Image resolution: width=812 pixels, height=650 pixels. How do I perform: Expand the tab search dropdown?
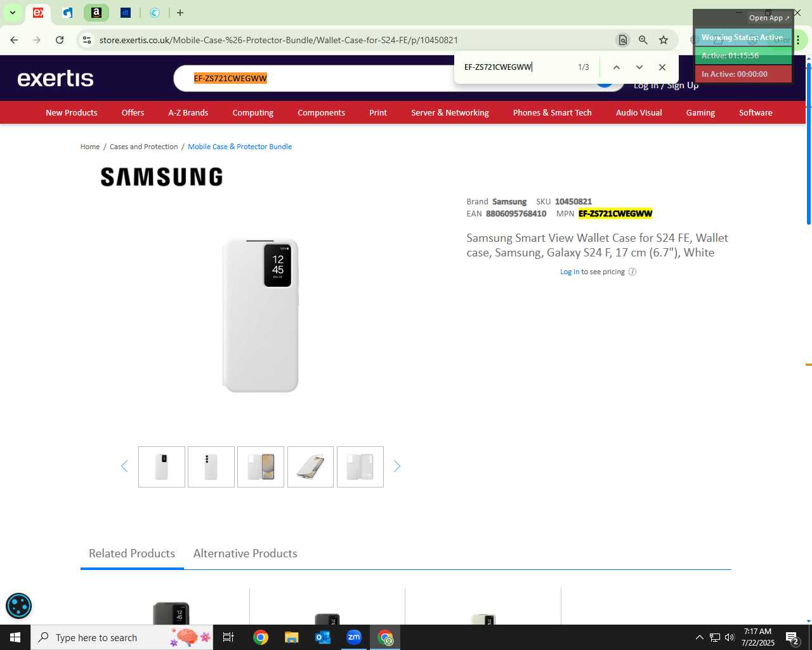click(x=12, y=13)
